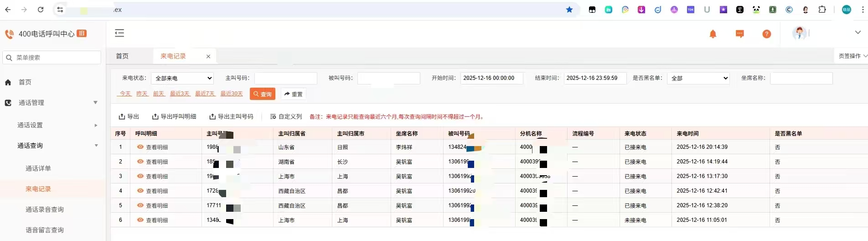Viewport: 868px width, 241px height.
Task: Click the 被叫号码 input field
Action: (388, 78)
